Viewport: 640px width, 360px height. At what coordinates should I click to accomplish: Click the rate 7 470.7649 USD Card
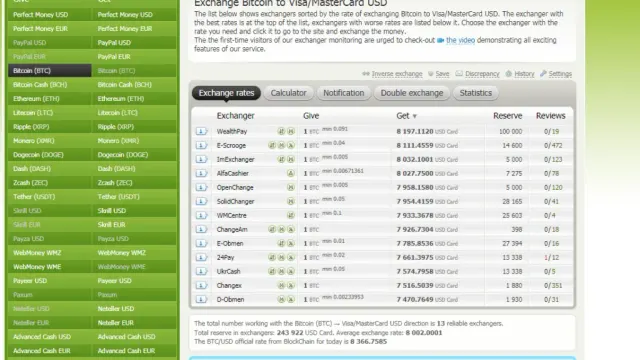(427, 299)
